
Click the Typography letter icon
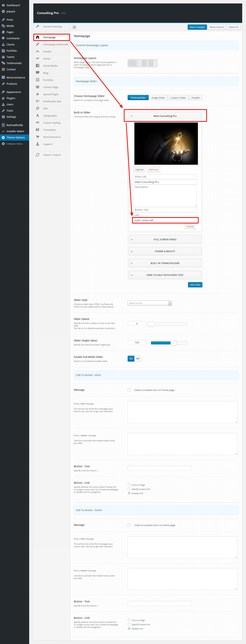tap(37, 116)
